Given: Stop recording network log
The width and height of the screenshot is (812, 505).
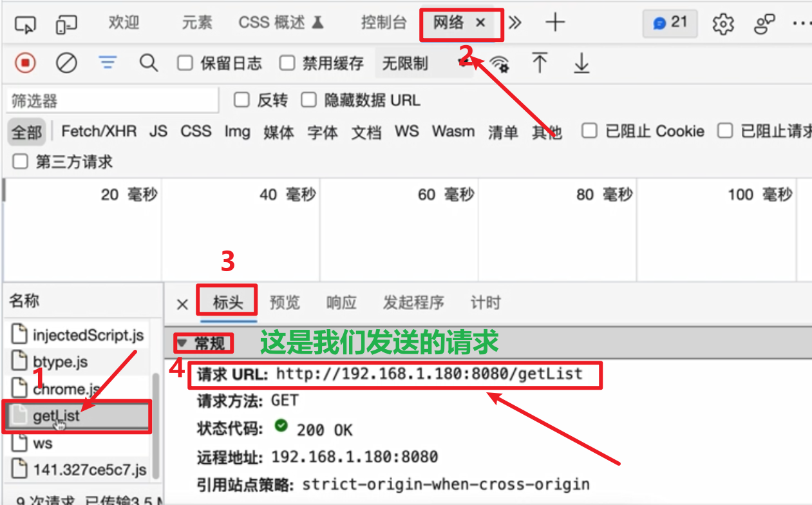Looking at the screenshot, I should 25,62.
